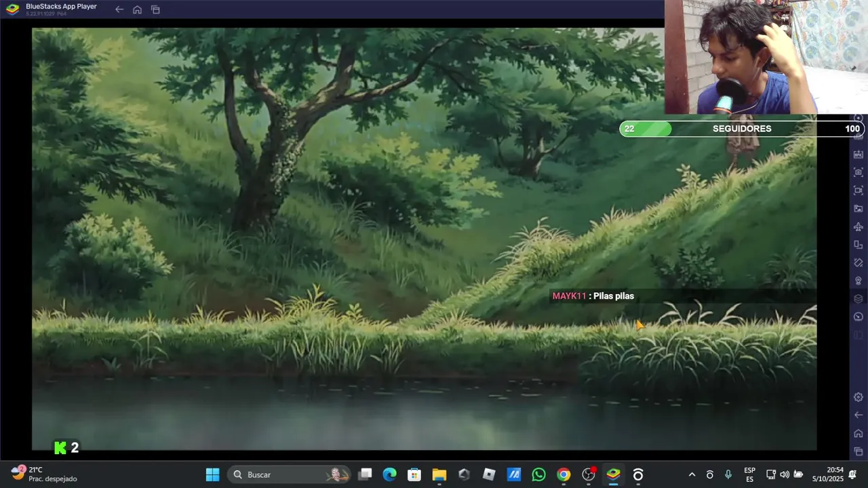Click the SEGUIDORES progress bar
Viewport: 868px width, 488px height.
[742, 129]
